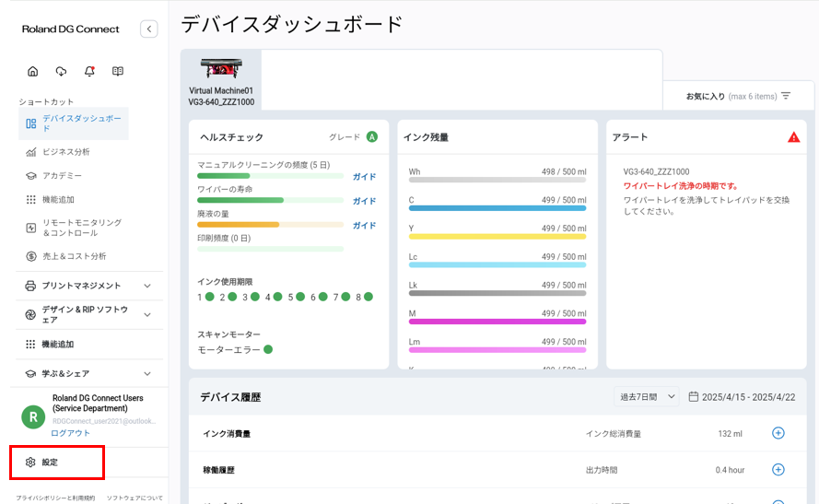Viewport: 819px width, 504px height.
Task: Click ink expiry indicator dot 8
Action: click(x=369, y=297)
